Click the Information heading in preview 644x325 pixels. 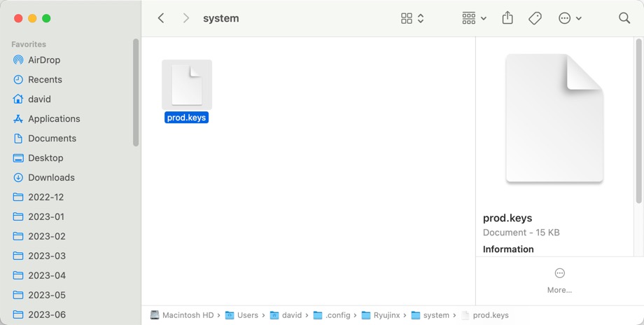(508, 249)
